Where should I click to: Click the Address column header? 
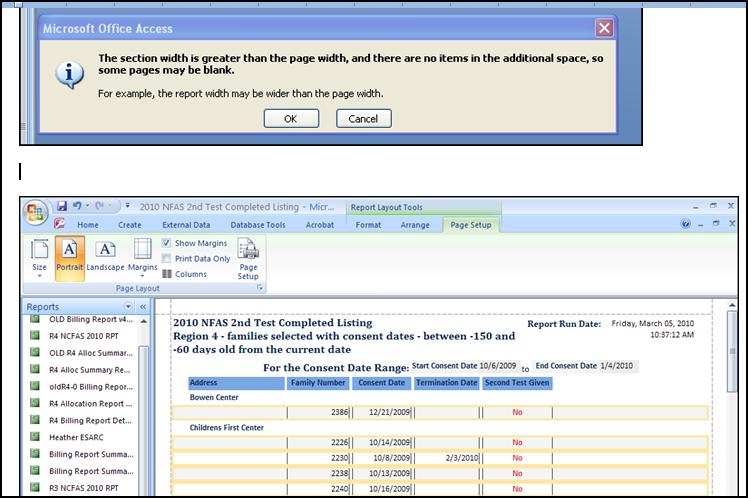coord(236,383)
